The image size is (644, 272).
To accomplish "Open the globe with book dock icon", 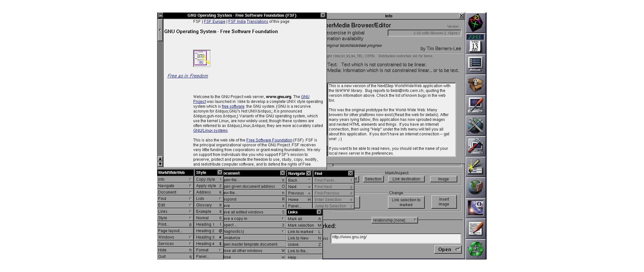I will 476,187.
